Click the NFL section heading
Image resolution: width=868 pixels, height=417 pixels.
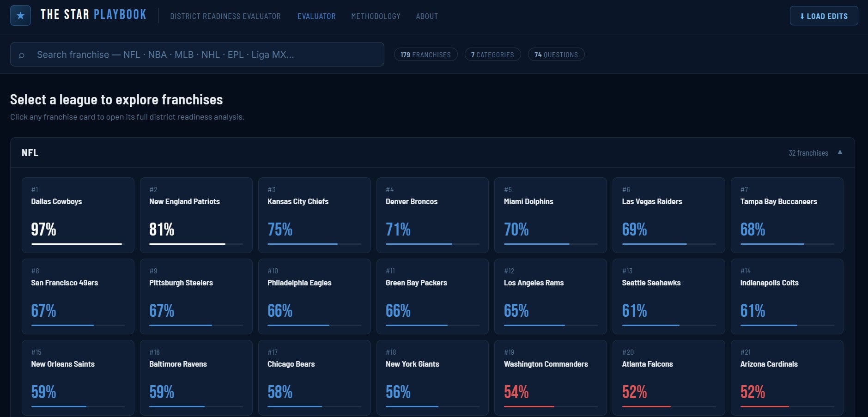30,153
